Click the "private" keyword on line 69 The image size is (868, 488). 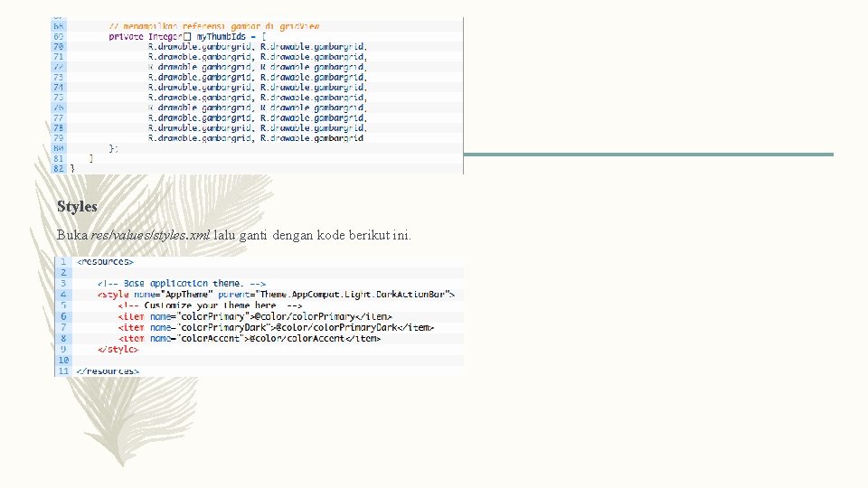pos(127,36)
